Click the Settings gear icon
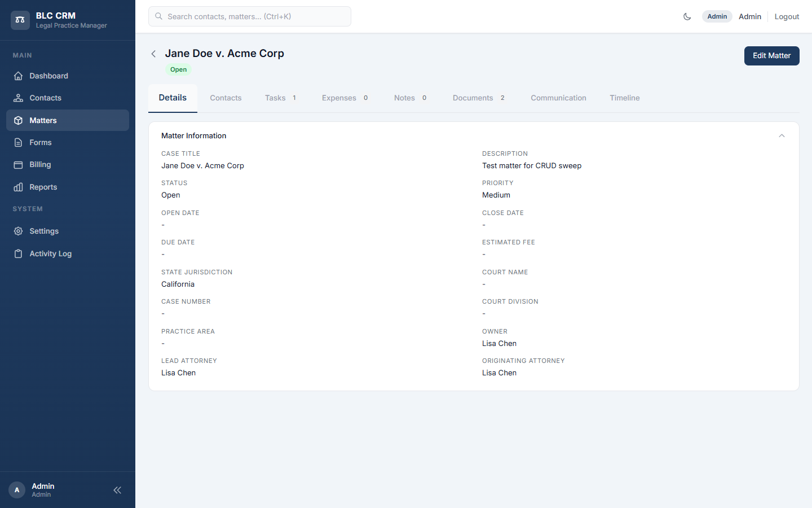 tap(18, 231)
